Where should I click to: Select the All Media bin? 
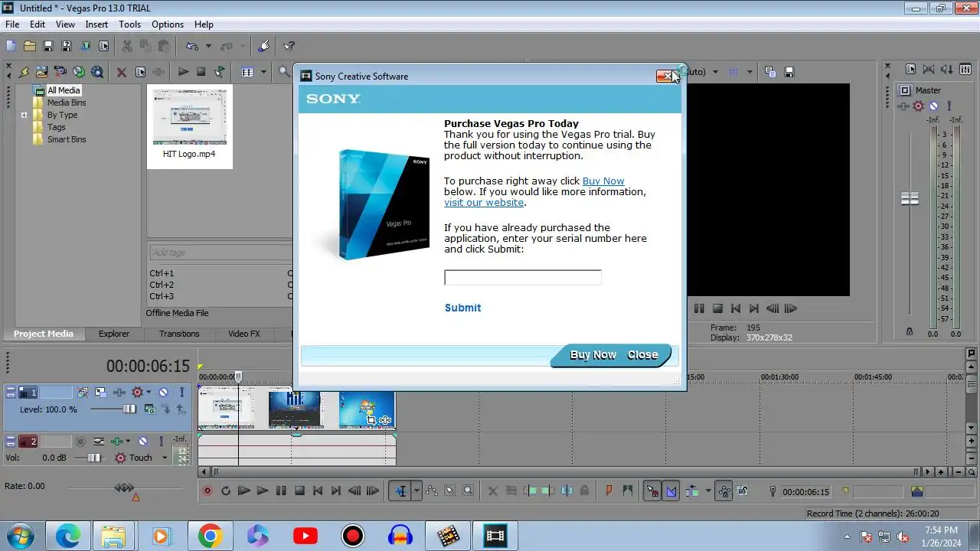point(63,90)
